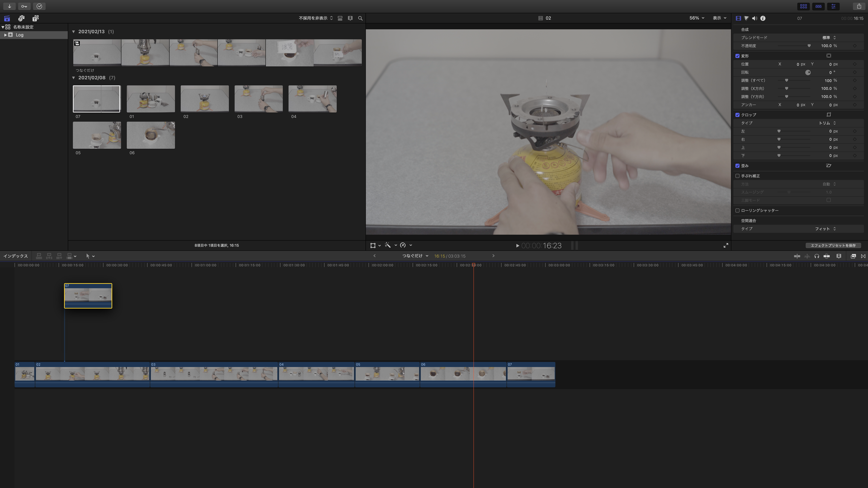Play the viewer video
The width and height of the screenshot is (868, 488).
tap(518, 246)
